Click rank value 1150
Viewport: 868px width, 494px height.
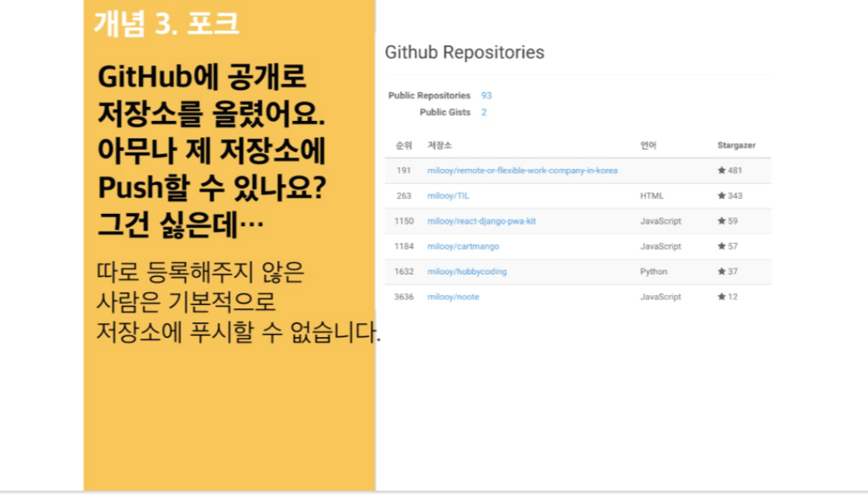(x=403, y=221)
